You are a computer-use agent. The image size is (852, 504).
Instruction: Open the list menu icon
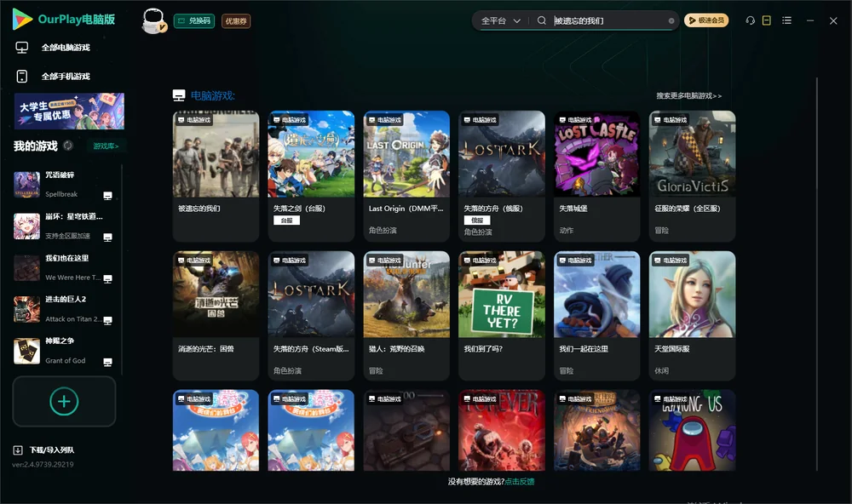[786, 20]
